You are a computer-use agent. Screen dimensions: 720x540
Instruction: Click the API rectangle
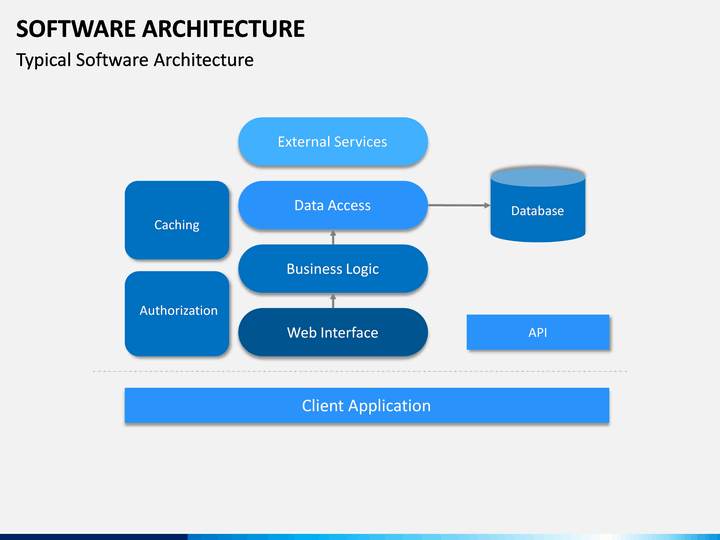tap(538, 332)
